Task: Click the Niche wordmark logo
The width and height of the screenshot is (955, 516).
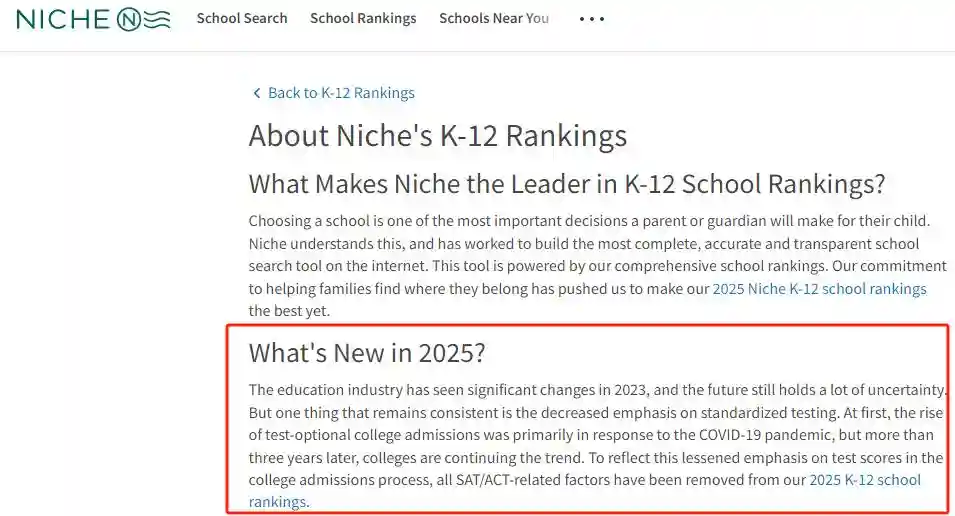Action: point(62,19)
